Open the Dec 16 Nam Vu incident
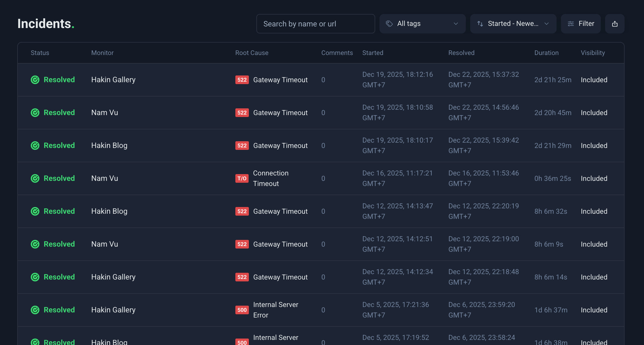 pyautogui.click(x=104, y=178)
